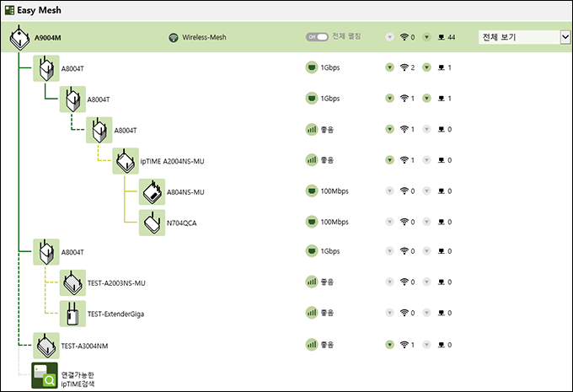This screenshot has width=573, height=392.
Task: Click Wi-Fi clients icon on TEST-A3004NM row
Action: 404,345
